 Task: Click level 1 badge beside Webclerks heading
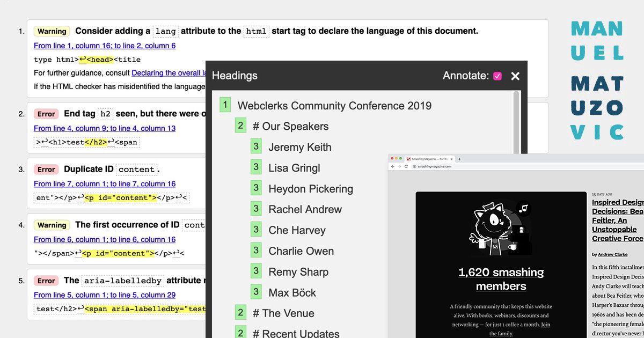pos(225,105)
